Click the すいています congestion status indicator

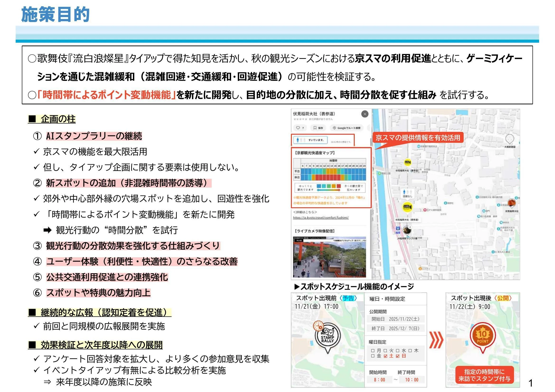click(311, 140)
